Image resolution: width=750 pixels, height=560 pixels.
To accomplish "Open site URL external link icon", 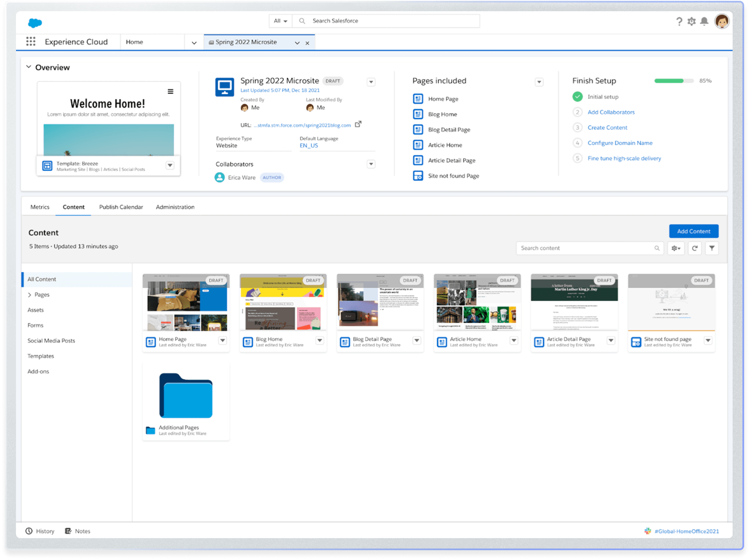I will tap(358, 124).
